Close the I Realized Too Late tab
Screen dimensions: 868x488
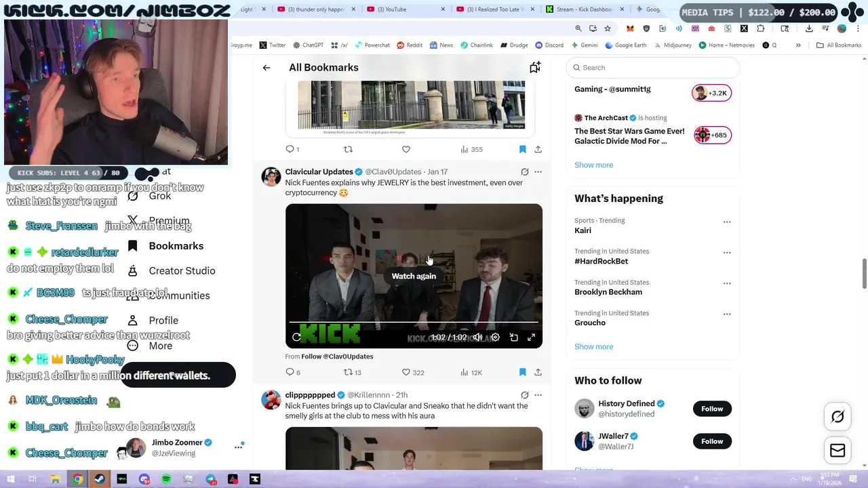click(532, 9)
